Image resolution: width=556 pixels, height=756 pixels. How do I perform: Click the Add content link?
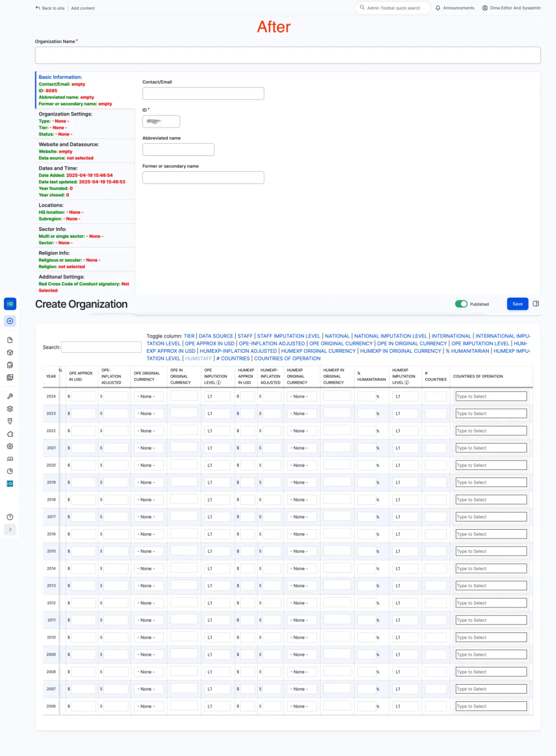pos(83,8)
